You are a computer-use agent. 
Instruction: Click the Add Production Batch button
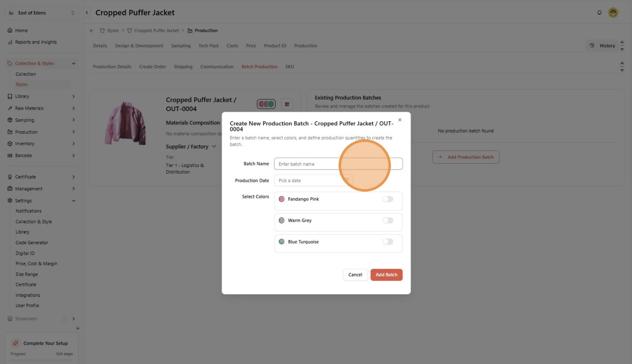466,157
